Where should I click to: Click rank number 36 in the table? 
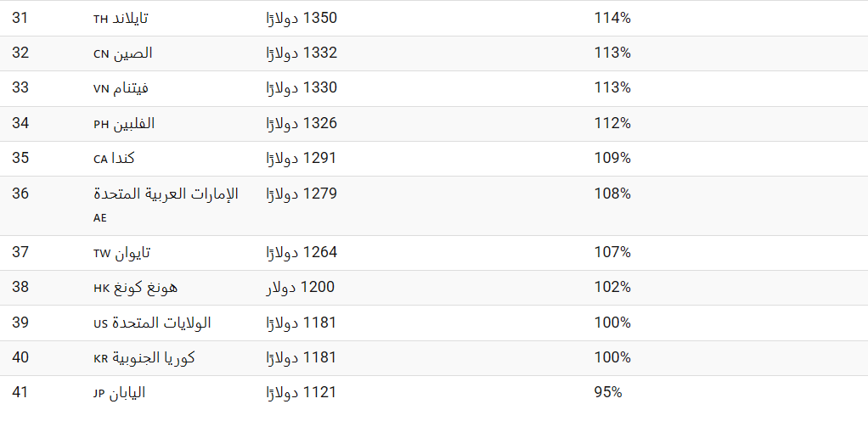20,194
